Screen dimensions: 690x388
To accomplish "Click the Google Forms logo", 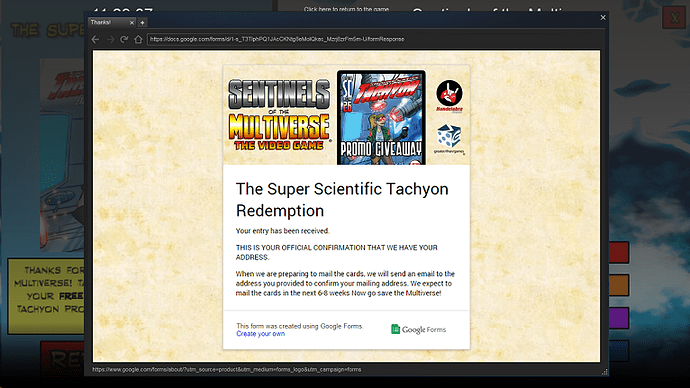I will tap(418, 329).
